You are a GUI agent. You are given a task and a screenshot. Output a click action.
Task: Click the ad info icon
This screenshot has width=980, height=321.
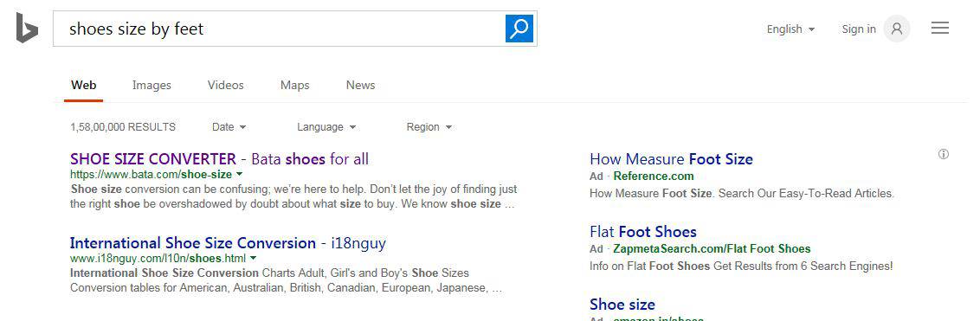[x=944, y=154]
